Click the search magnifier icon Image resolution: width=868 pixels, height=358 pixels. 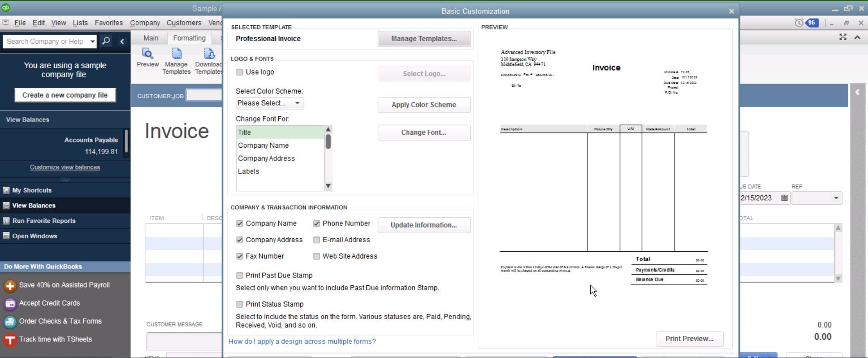[106, 41]
